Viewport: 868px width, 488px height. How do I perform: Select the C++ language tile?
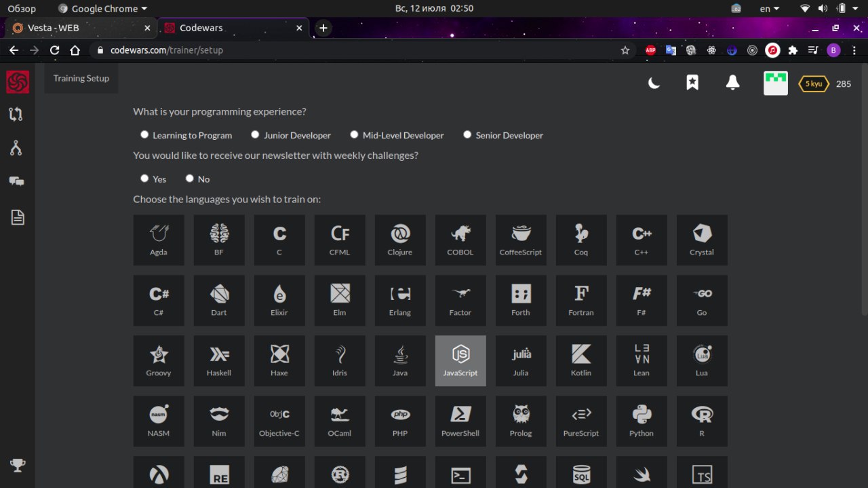(x=642, y=240)
